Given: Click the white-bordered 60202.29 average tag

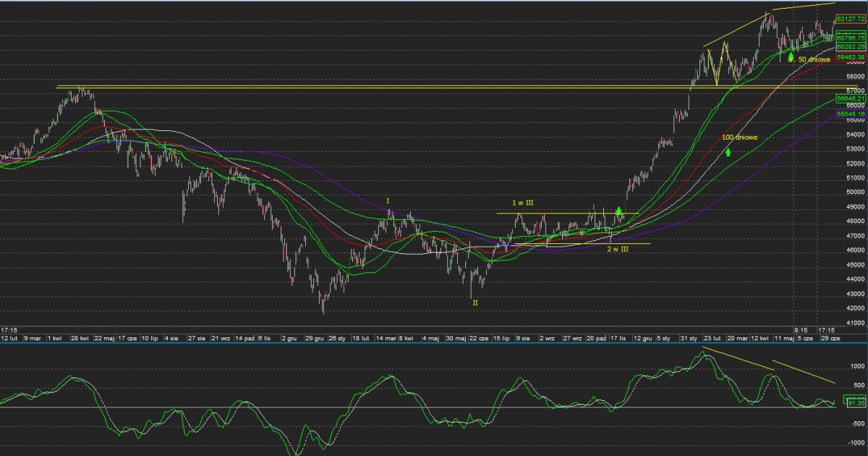Looking at the screenshot, I should [851, 46].
